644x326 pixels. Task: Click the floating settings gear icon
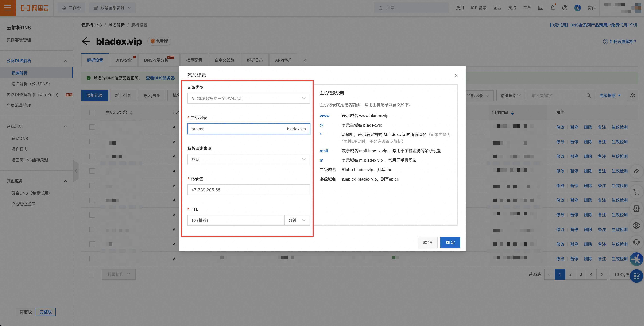coord(636,225)
